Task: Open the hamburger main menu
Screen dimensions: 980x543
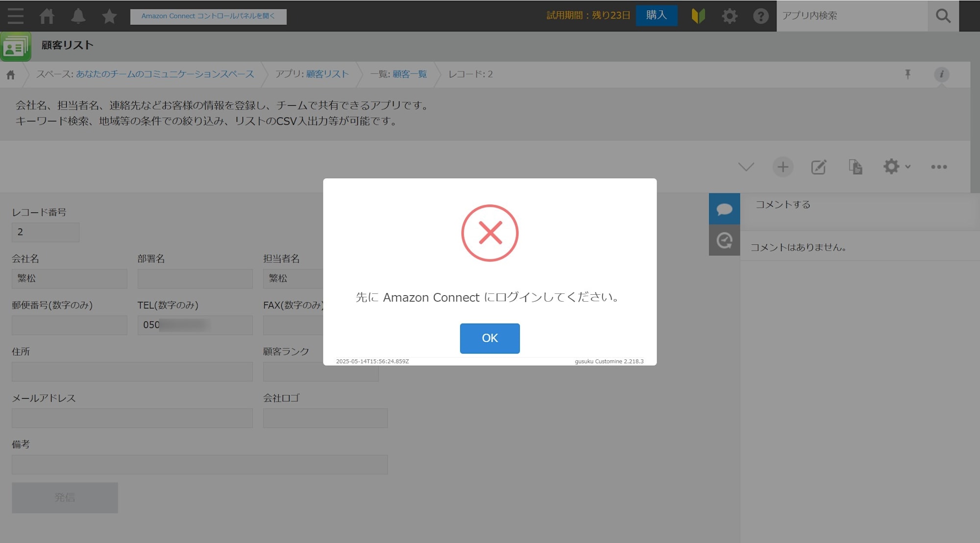Action: 16,16
